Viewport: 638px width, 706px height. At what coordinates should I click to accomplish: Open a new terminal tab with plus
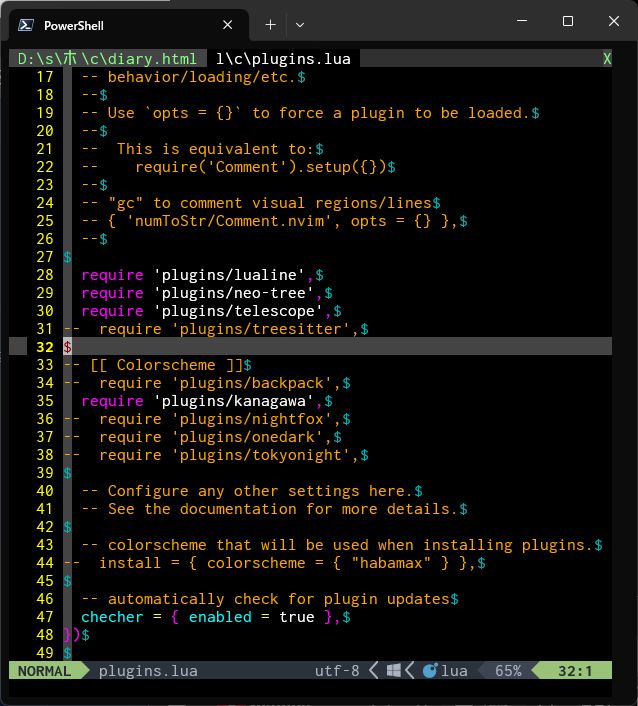pos(270,25)
